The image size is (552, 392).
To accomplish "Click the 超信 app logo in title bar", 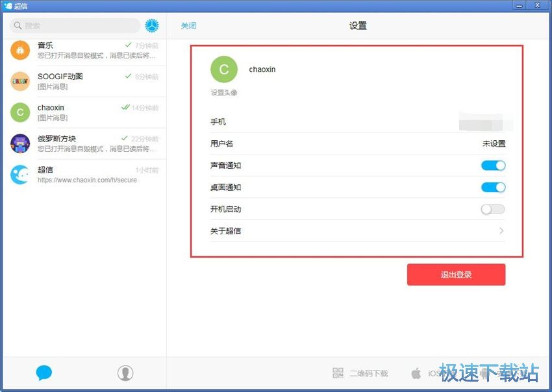I will click(8, 6).
